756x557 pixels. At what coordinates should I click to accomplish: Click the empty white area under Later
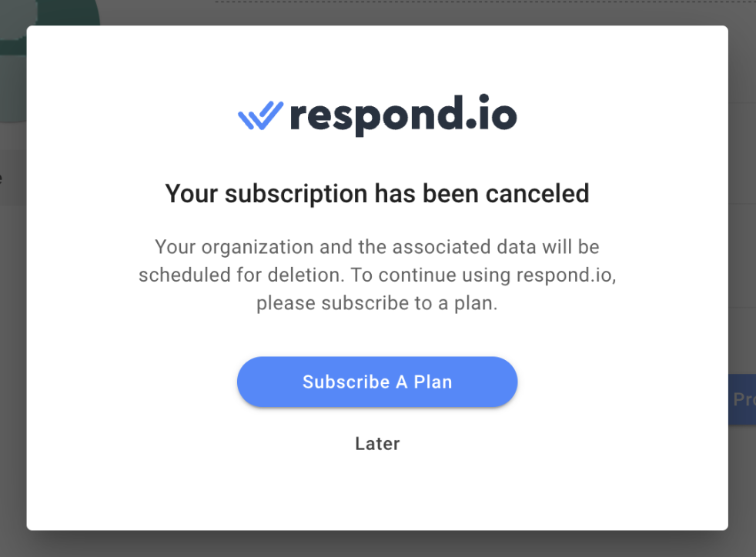[x=377, y=492]
